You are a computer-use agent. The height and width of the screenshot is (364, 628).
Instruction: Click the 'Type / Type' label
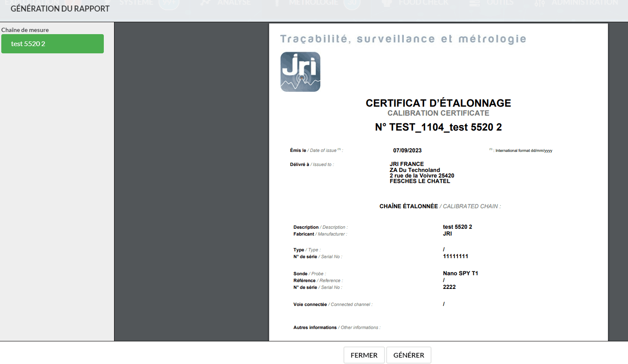click(307, 250)
